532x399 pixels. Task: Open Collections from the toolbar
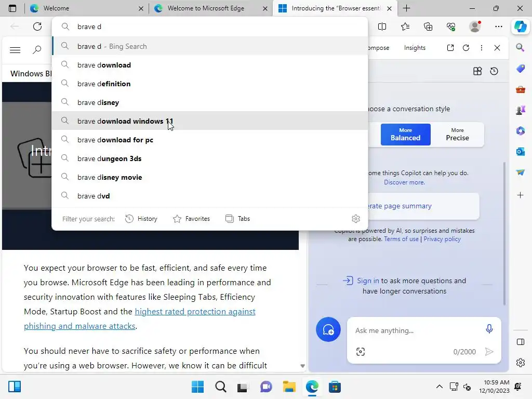428,26
